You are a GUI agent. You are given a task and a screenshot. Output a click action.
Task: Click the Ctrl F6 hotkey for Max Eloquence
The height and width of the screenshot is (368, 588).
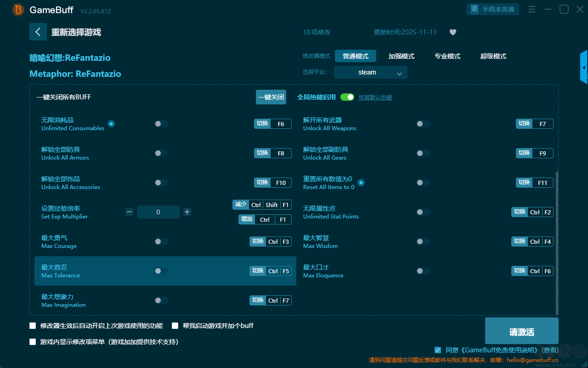532,271
